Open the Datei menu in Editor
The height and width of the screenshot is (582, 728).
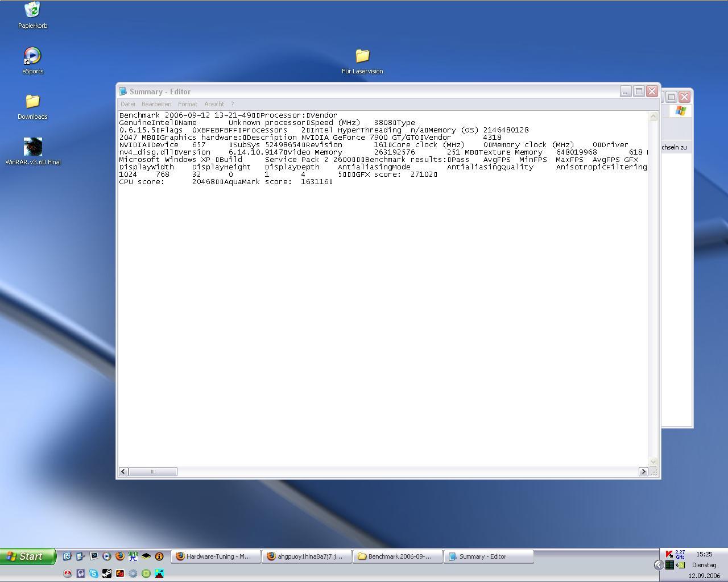pos(127,104)
